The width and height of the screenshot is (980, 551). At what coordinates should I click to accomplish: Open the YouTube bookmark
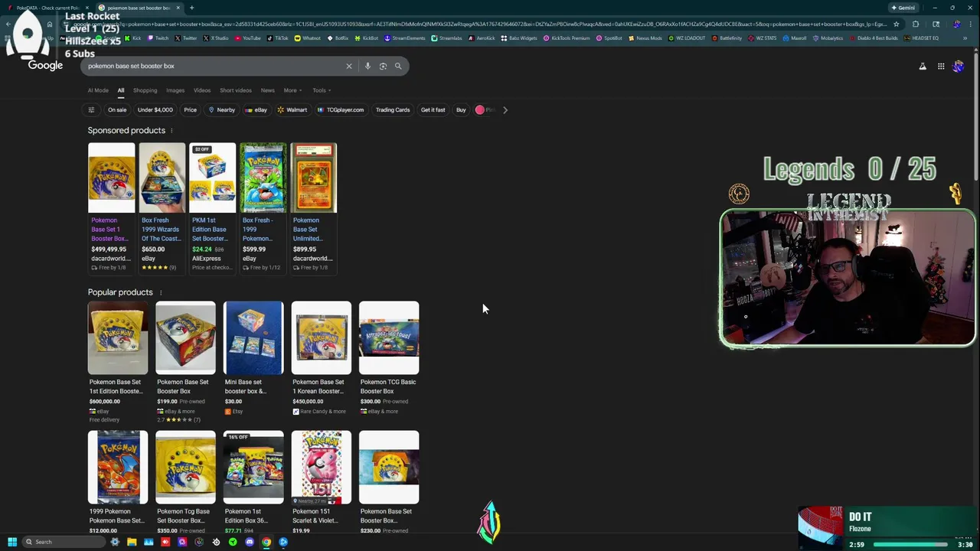[x=248, y=38]
